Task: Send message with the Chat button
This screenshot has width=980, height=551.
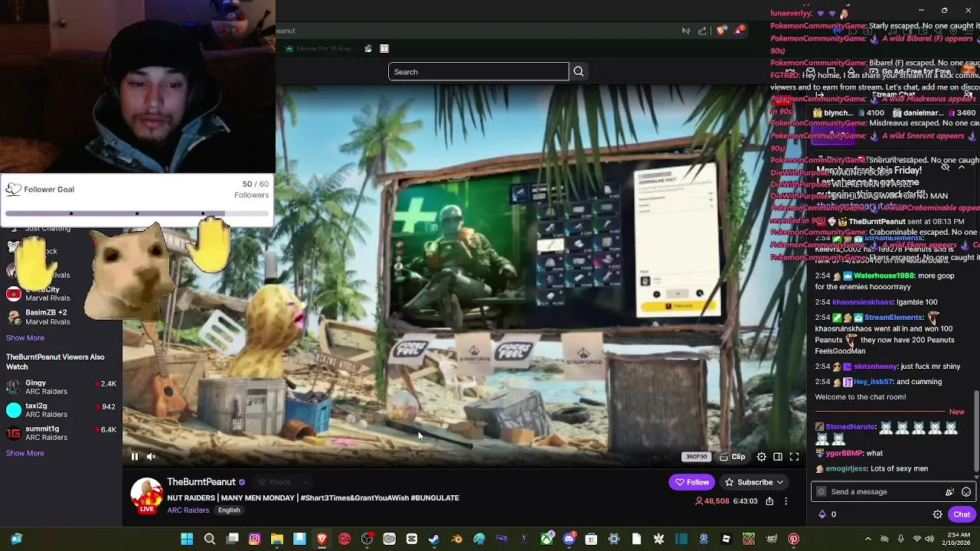Action: [962, 514]
